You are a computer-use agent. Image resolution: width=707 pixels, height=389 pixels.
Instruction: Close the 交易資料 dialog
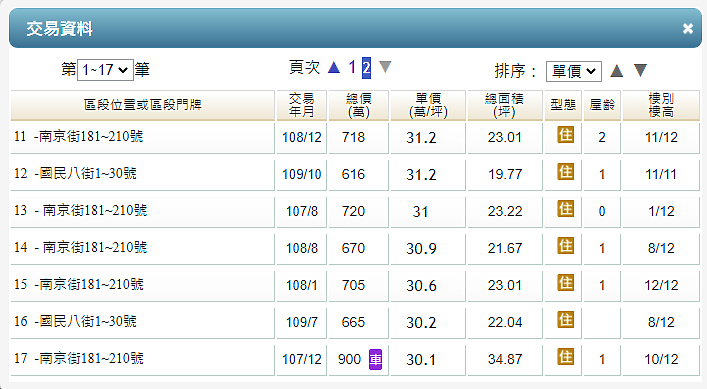[x=688, y=29]
